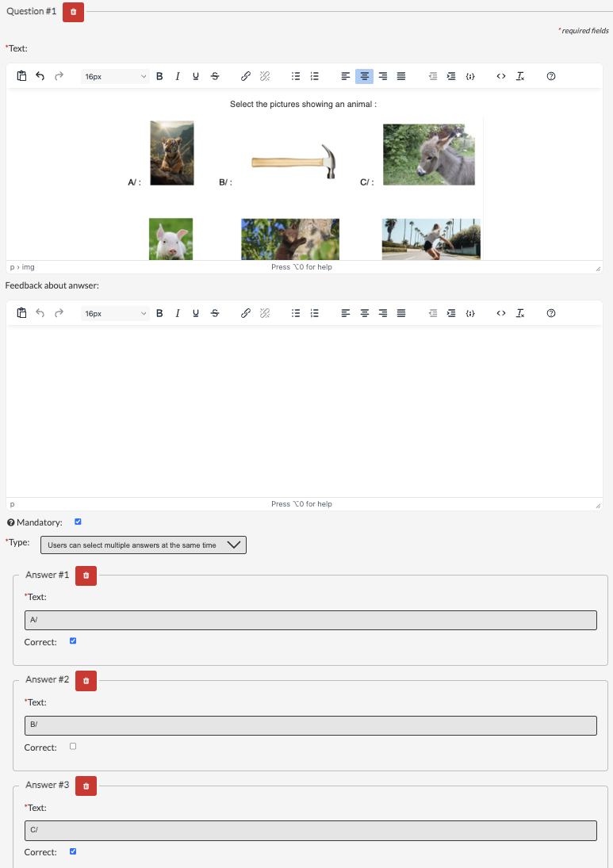The image size is (613, 868).
Task: Uncheck Correct for Answer #3
Action: point(73,851)
